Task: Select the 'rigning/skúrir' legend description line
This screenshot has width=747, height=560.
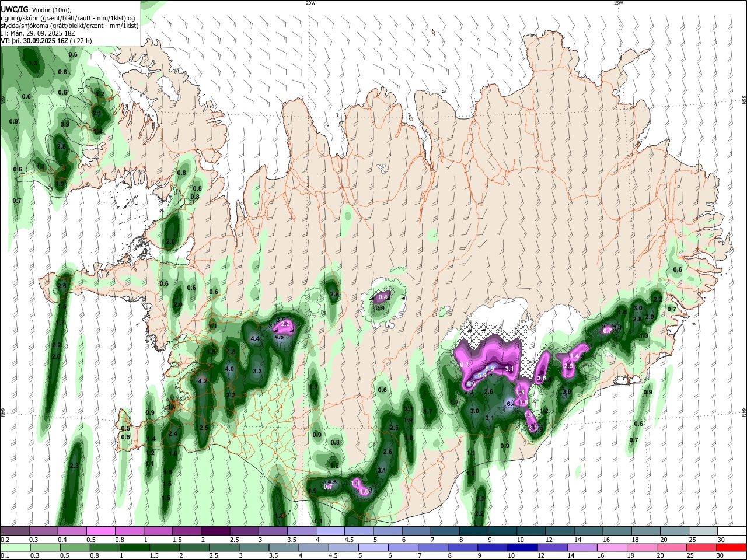Action: tap(68, 17)
